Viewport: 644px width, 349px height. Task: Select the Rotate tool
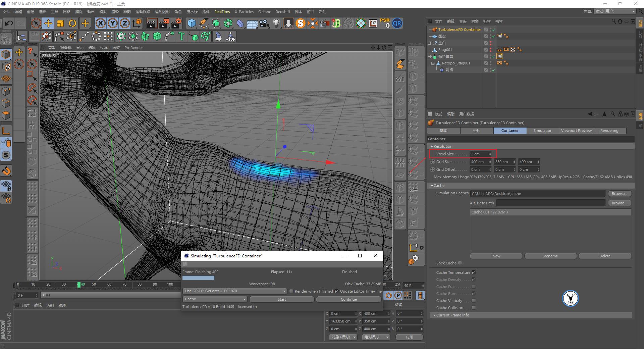tap(72, 23)
